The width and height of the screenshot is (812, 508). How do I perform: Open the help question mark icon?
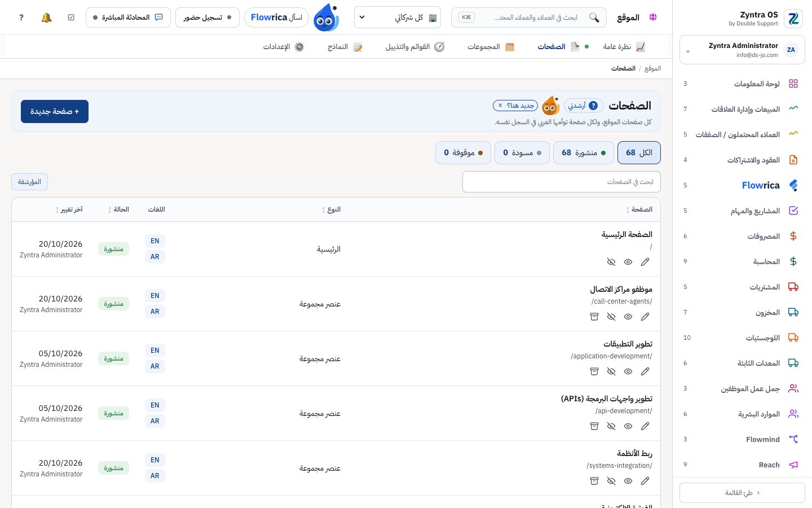pyautogui.click(x=21, y=17)
